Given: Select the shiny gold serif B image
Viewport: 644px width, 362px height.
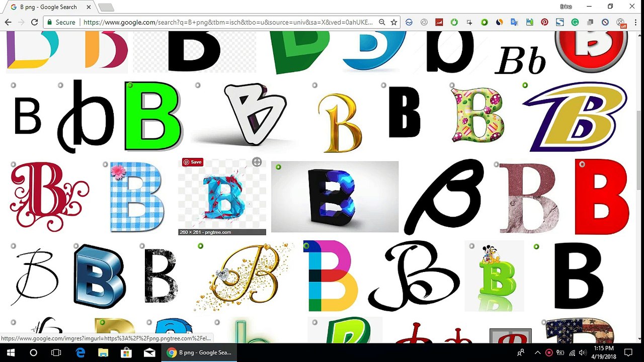Looking at the screenshot, I should pos(340,122).
